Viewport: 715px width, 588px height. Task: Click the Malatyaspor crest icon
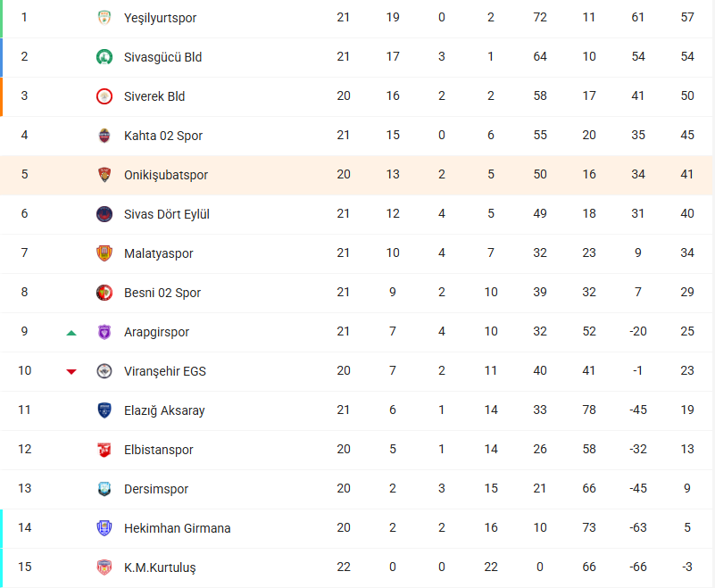click(x=104, y=253)
